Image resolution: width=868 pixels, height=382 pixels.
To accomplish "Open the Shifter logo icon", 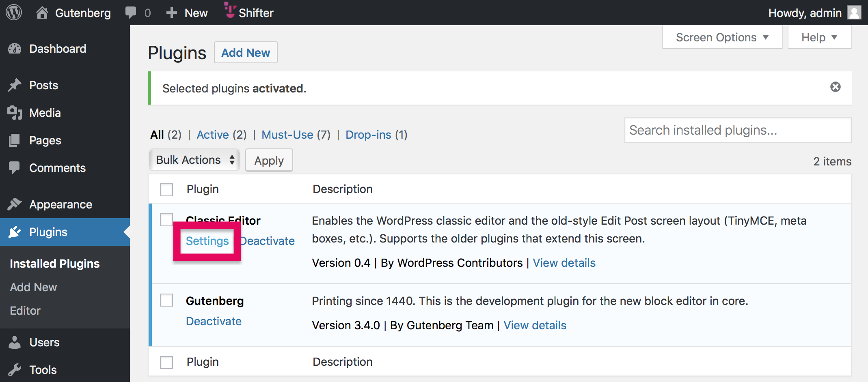I will (230, 11).
